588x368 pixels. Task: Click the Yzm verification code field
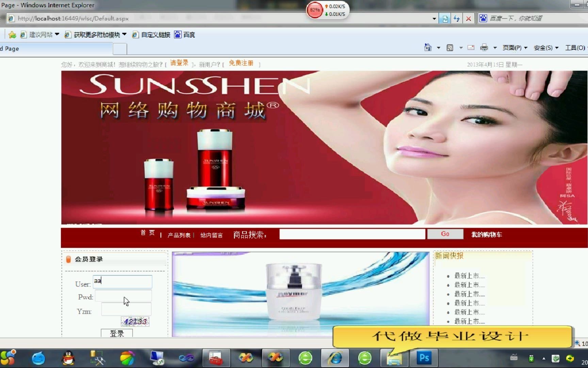coord(126,309)
